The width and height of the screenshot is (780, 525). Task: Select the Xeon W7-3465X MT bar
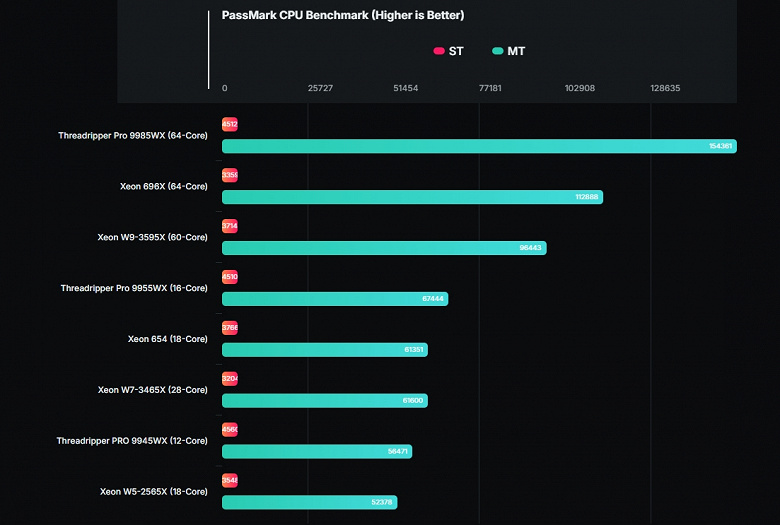pos(324,401)
